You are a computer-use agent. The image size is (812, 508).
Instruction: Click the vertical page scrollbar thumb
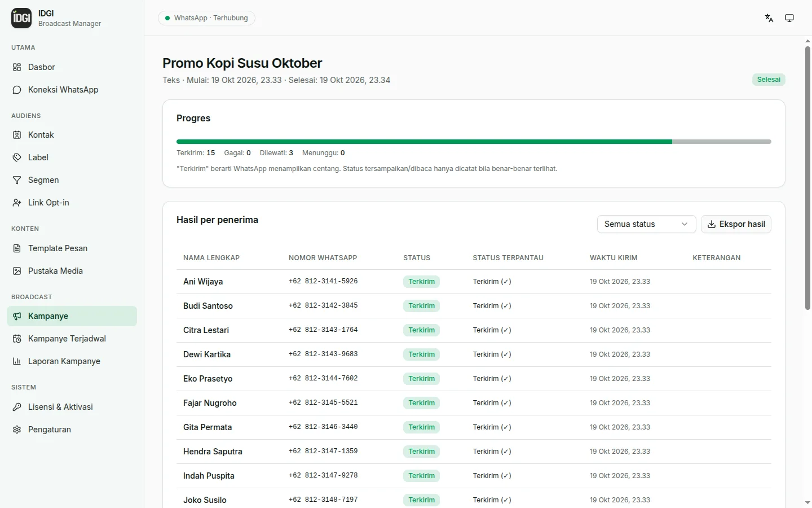click(807, 178)
